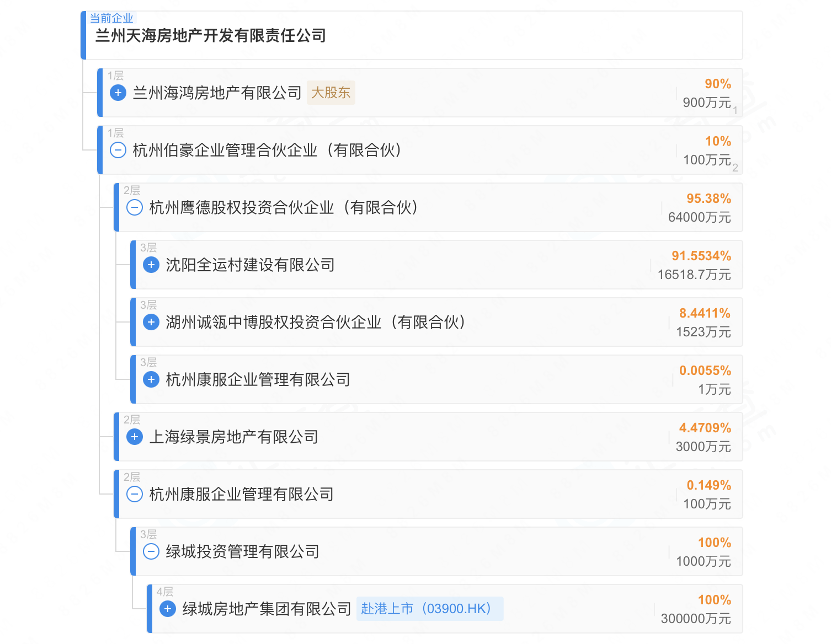This screenshot has height=644, width=831.
Task: Collapse 绿城投资管理有限公司 minus icon
Action: coord(151,551)
